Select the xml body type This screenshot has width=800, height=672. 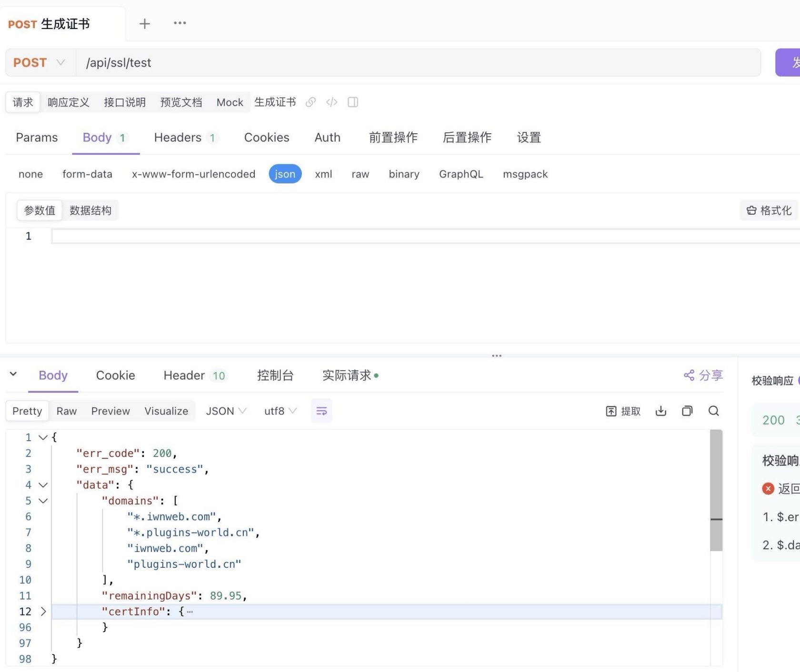323,174
